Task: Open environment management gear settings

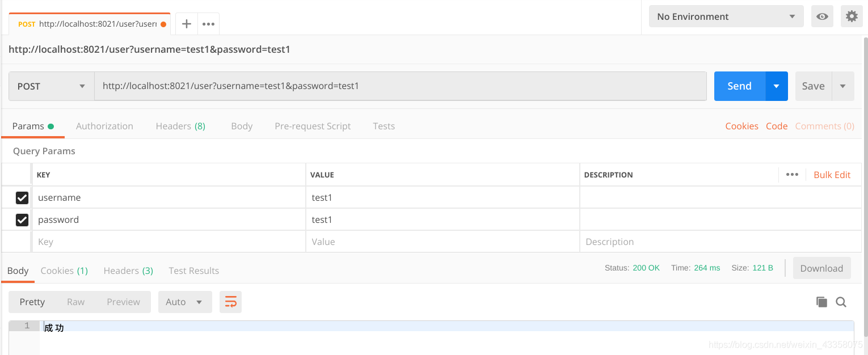Action: (x=852, y=16)
